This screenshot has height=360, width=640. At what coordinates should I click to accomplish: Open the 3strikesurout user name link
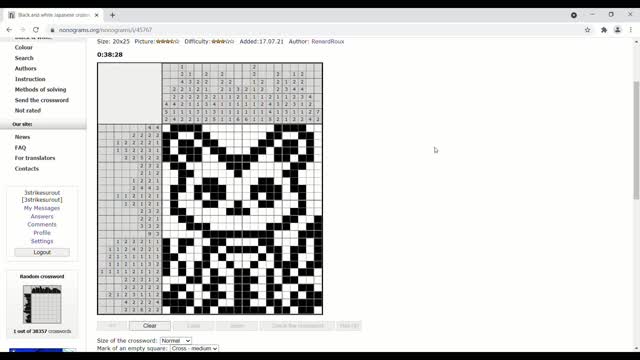coord(42,193)
